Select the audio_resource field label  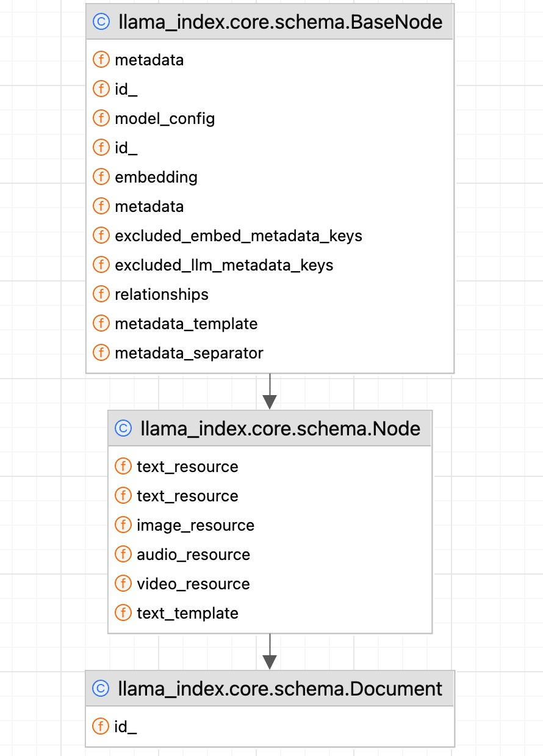[193, 554]
